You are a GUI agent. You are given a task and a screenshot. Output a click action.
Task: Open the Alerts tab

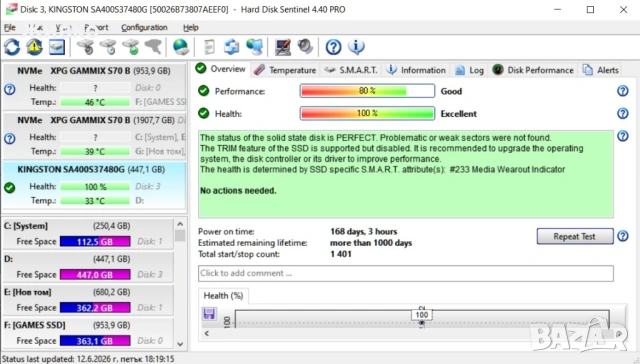pyautogui.click(x=600, y=70)
